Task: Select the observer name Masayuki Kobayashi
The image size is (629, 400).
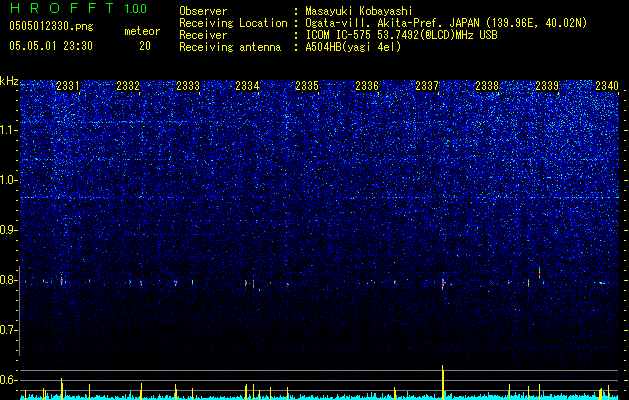Action: coord(358,12)
